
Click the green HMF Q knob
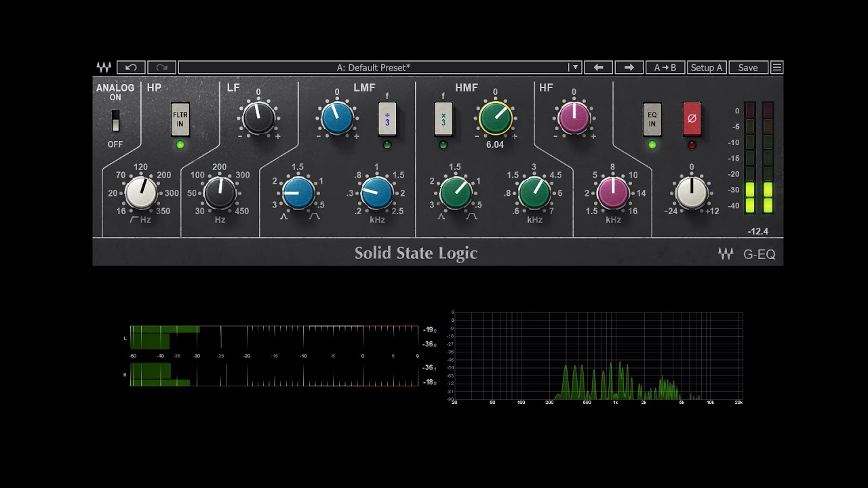click(456, 192)
